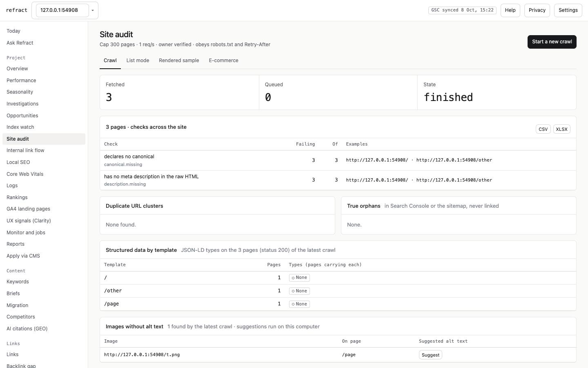The image size is (588, 368).
Task: Select Site audit in the sidebar
Action: (x=44, y=139)
